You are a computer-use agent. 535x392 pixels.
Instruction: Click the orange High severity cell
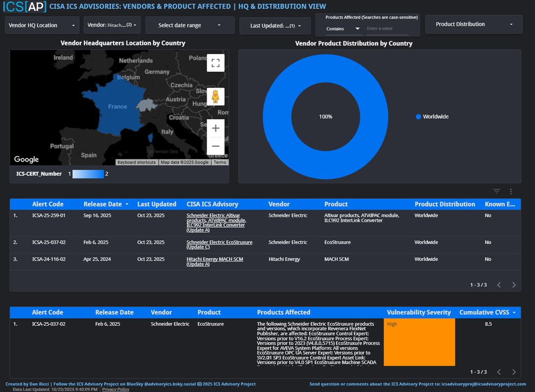click(419, 342)
